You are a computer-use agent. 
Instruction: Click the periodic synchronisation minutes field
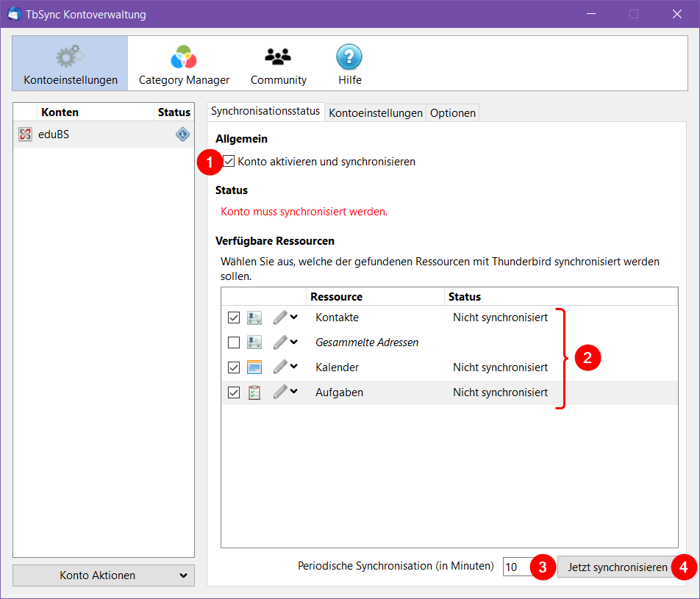click(517, 567)
